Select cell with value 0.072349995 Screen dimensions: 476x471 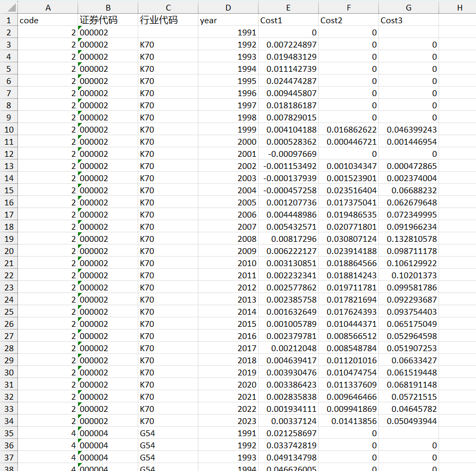click(408, 215)
